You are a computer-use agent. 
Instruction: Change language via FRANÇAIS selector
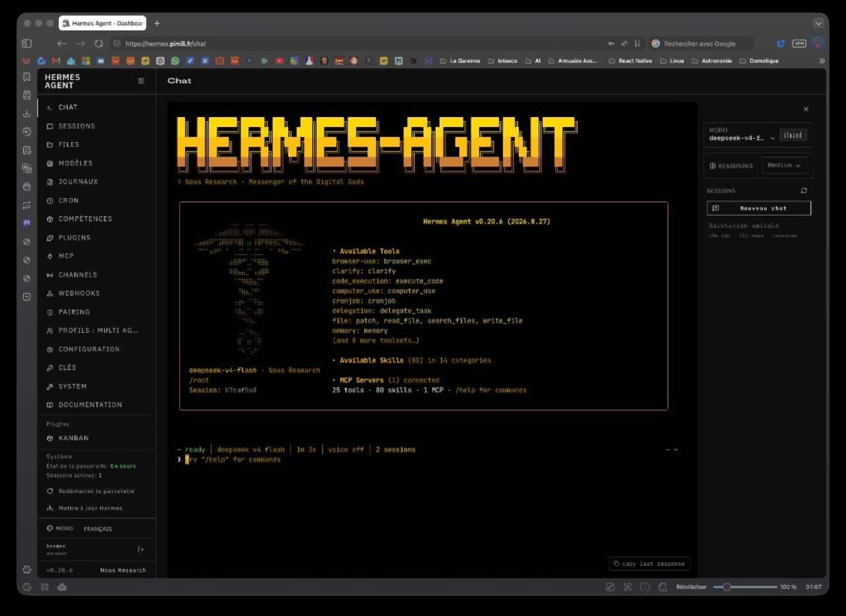pos(98,529)
